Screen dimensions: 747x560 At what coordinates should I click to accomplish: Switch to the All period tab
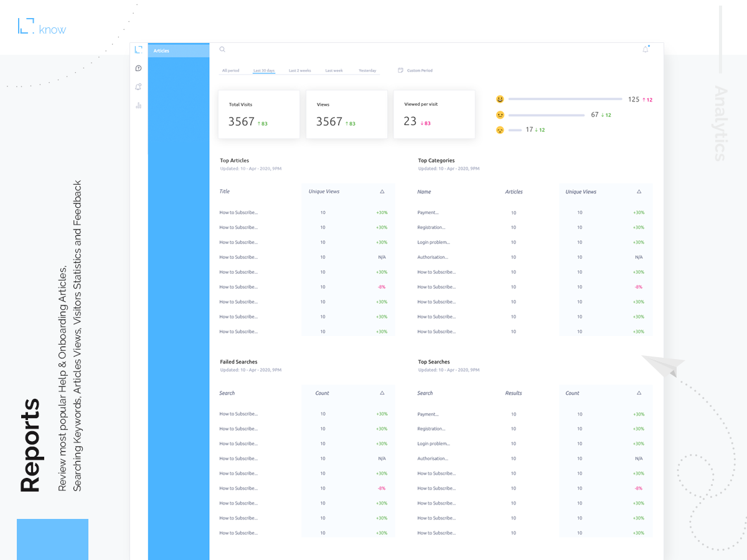point(230,71)
